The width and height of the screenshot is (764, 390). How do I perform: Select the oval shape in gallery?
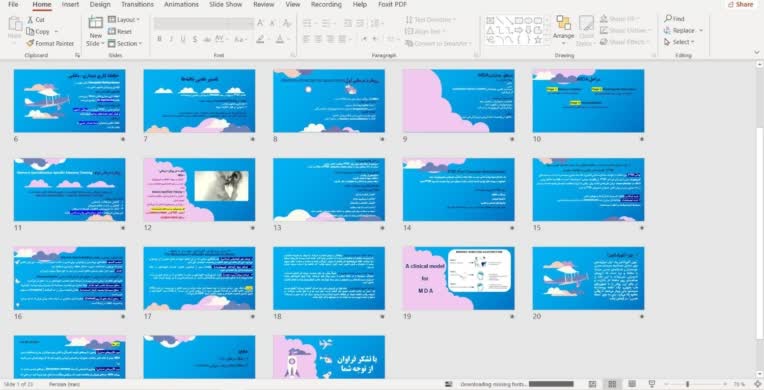(x=528, y=20)
